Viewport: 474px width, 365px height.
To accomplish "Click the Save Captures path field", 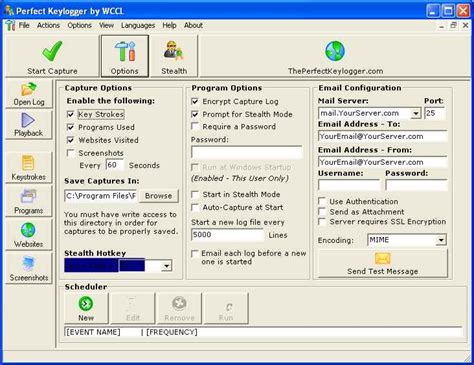I will [x=101, y=196].
